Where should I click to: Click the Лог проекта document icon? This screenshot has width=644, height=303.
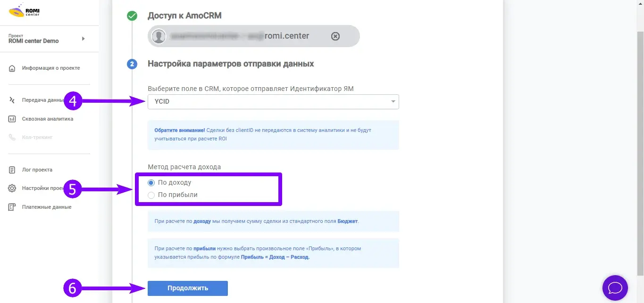(12, 170)
